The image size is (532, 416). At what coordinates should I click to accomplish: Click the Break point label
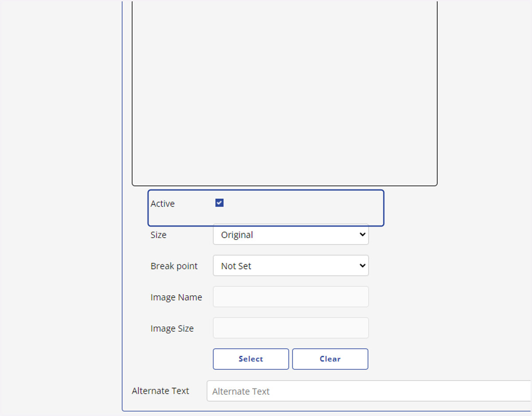coord(174,266)
